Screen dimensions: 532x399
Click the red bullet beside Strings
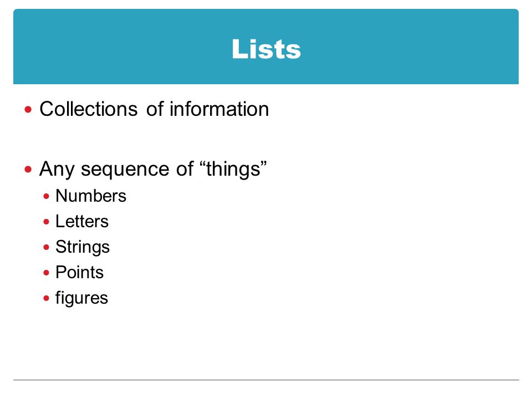click(47, 247)
